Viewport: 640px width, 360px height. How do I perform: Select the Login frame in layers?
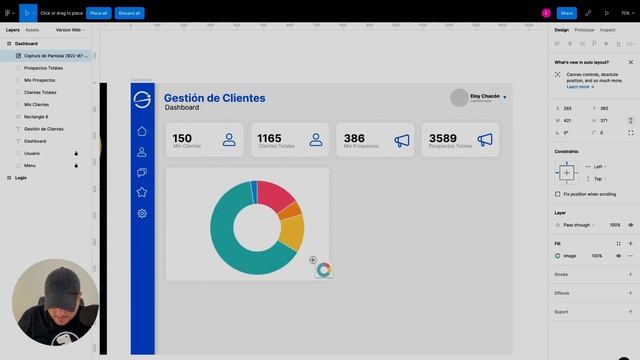coord(21,178)
